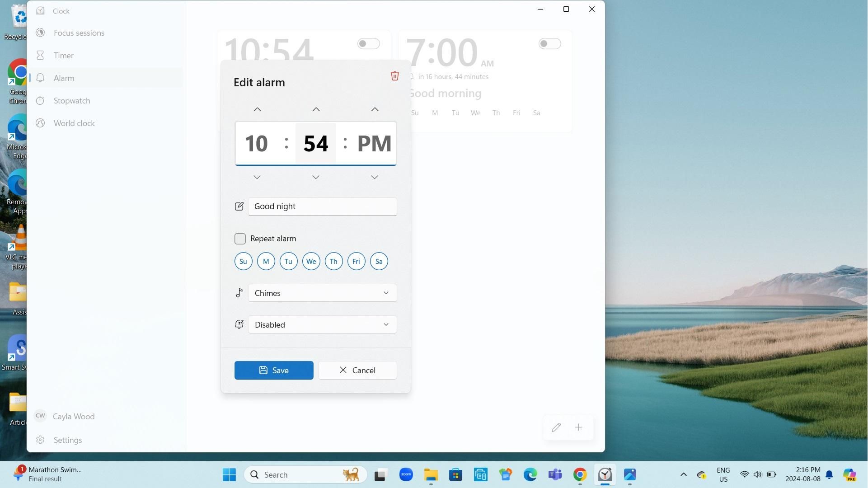The width and height of the screenshot is (868, 488).
Task: Click the Good night alarm name field
Action: coord(322,206)
